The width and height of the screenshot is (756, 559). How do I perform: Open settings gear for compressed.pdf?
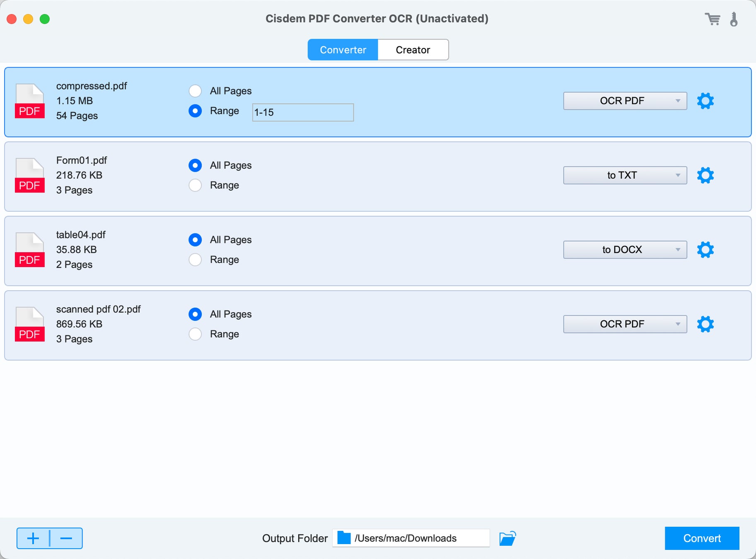(705, 101)
